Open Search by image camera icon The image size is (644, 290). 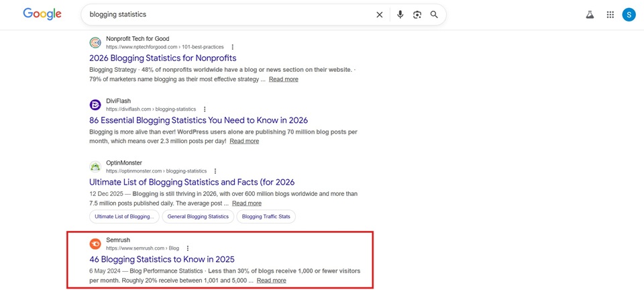[x=417, y=15]
